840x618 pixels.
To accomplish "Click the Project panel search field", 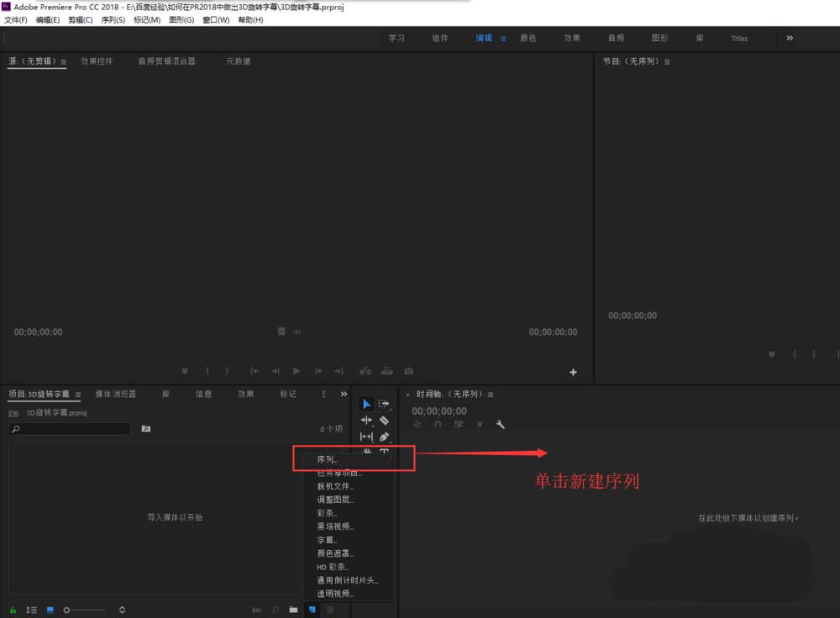I will pos(71,429).
